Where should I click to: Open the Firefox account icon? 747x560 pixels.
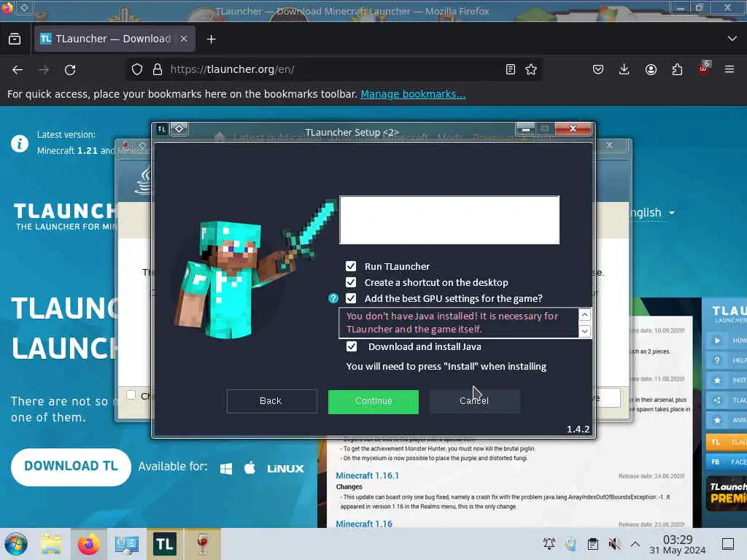pyautogui.click(x=651, y=69)
